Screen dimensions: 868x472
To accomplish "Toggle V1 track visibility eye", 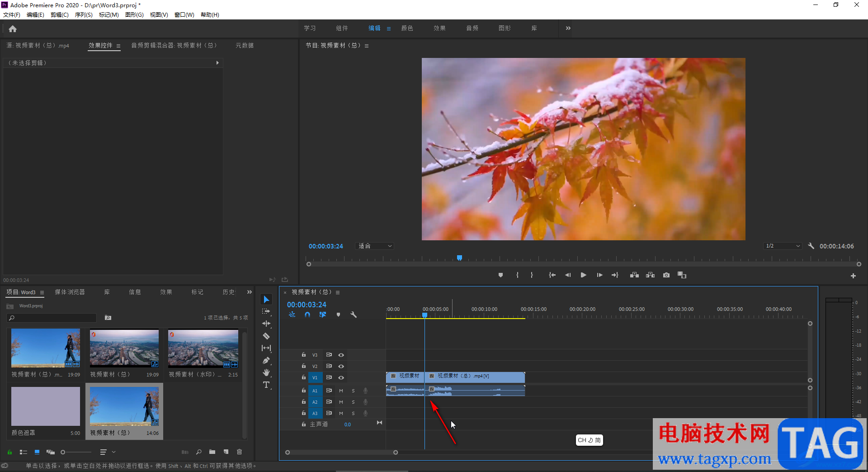I will [341, 378].
